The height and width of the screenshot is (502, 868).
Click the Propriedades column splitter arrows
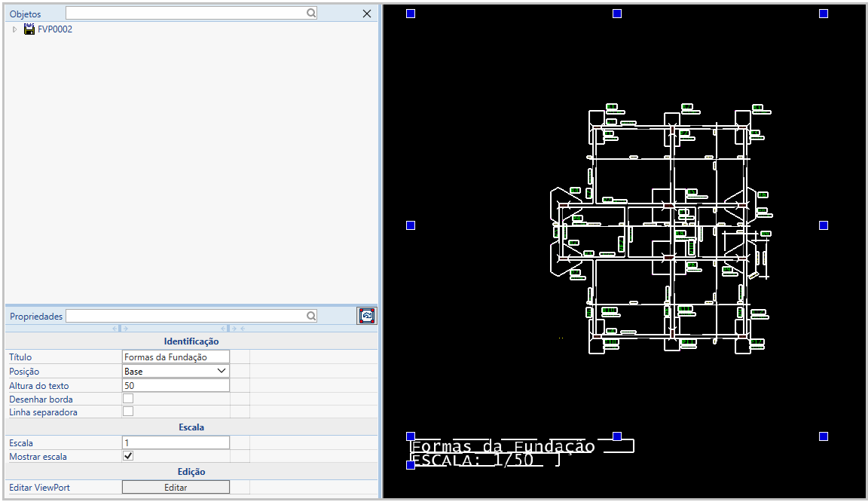click(x=121, y=328)
